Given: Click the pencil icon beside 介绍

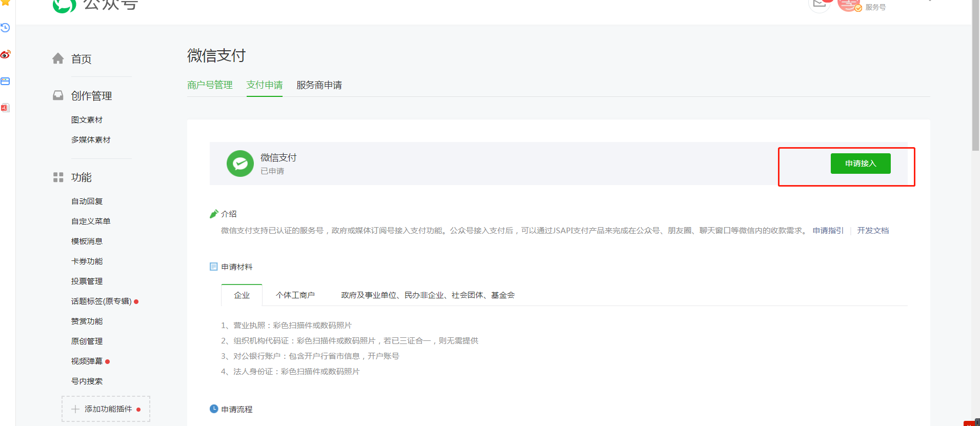Looking at the screenshot, I should 214,214.
